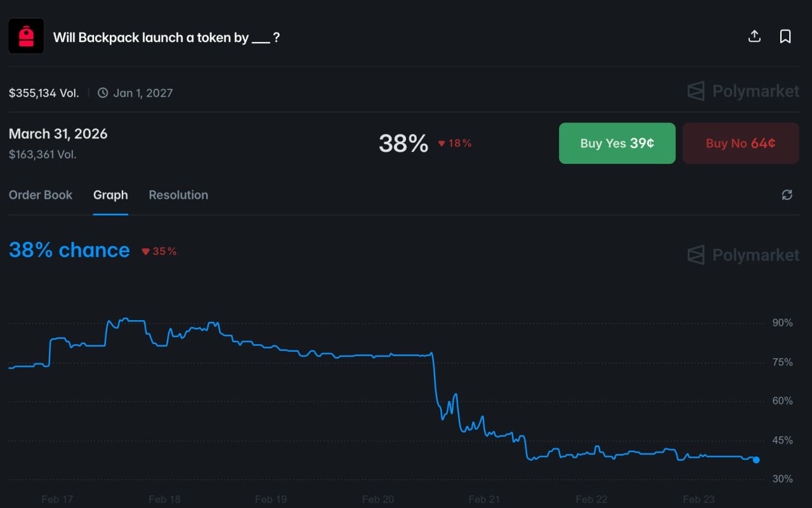Switch to the Resolution tab
Viewport: 812px width, 508px height.
click(178, 195)
